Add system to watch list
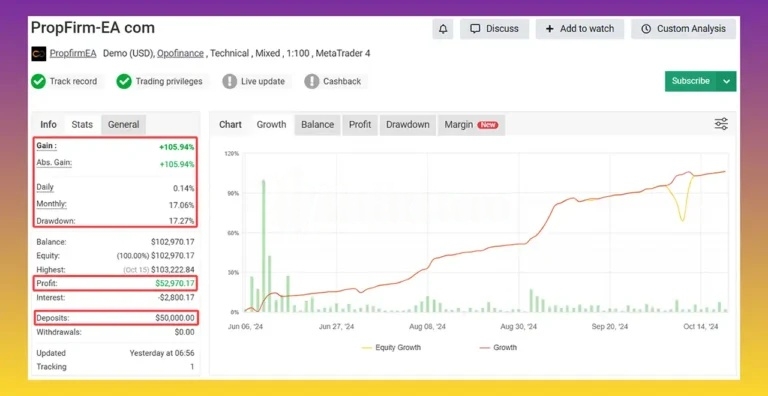The width and height of the screenshot is (768, 396). pos(579,29)
